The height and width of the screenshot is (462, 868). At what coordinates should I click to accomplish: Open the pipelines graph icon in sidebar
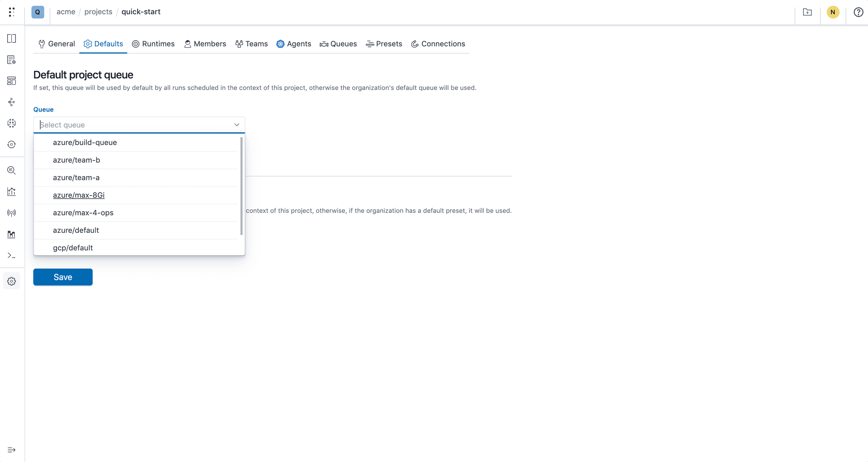(11, 102)
